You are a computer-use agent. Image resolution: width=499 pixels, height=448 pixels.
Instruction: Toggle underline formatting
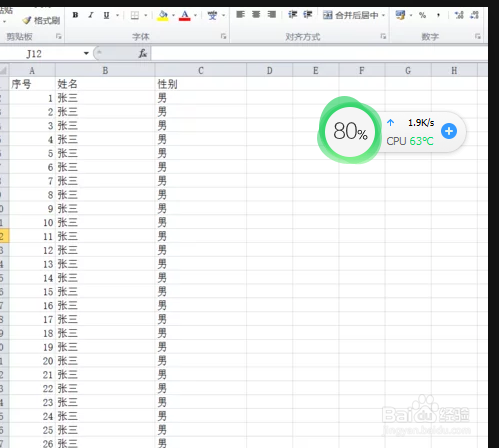click(x=106, y=15)
